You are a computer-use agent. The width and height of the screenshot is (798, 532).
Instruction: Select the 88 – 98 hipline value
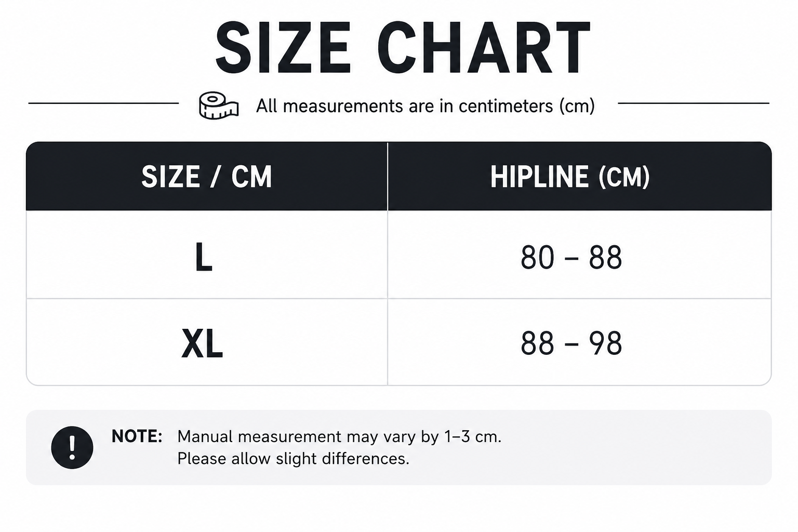571,343
